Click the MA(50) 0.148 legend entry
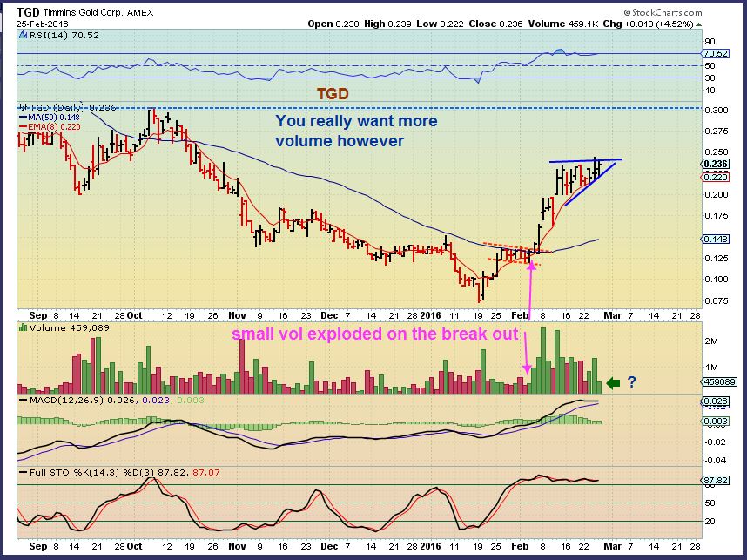 [50, 118]
